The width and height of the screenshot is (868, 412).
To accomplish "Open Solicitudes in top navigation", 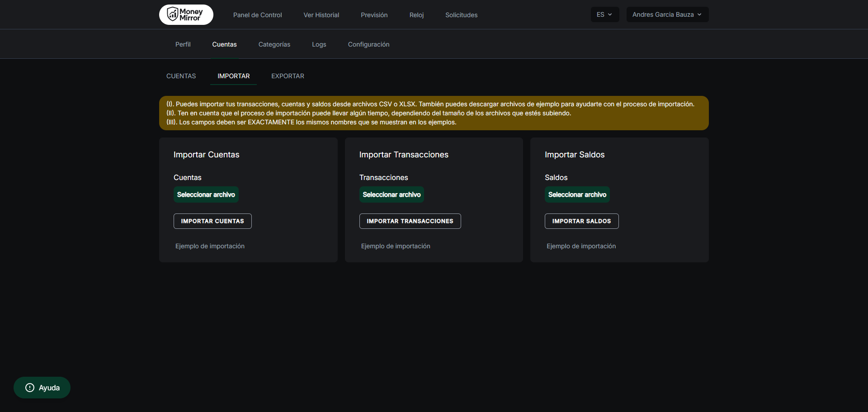I will [x=461, y=15].
